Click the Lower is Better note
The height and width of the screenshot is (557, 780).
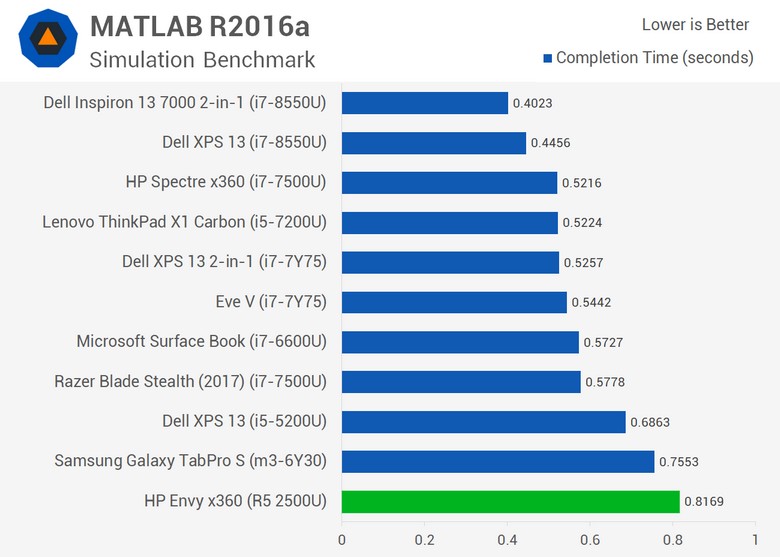coord(695,24)
